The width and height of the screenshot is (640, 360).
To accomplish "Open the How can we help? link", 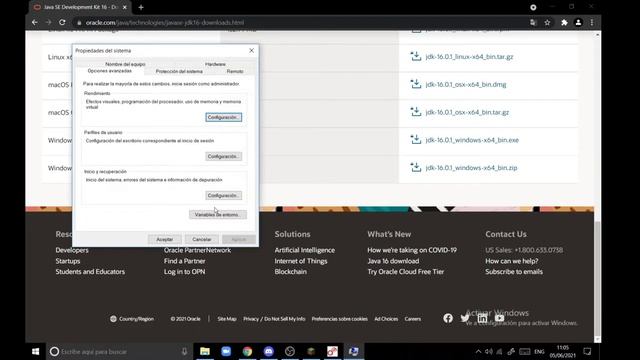I will [x=511, y=261].
